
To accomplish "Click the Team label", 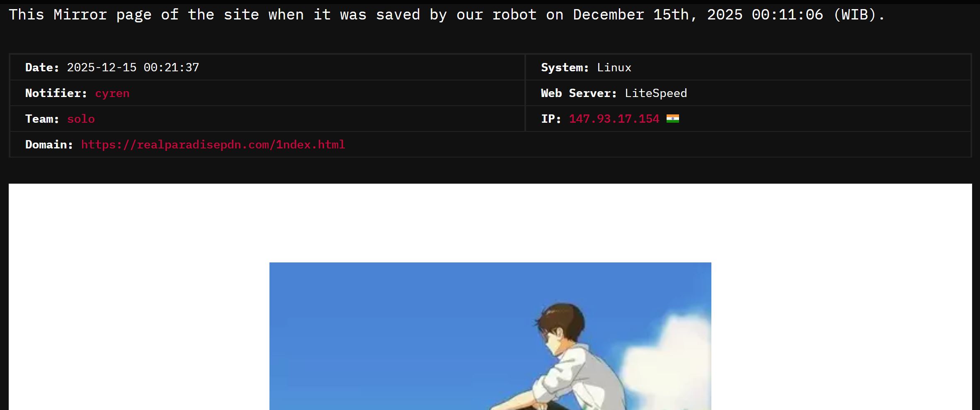I will pos(42,119).
